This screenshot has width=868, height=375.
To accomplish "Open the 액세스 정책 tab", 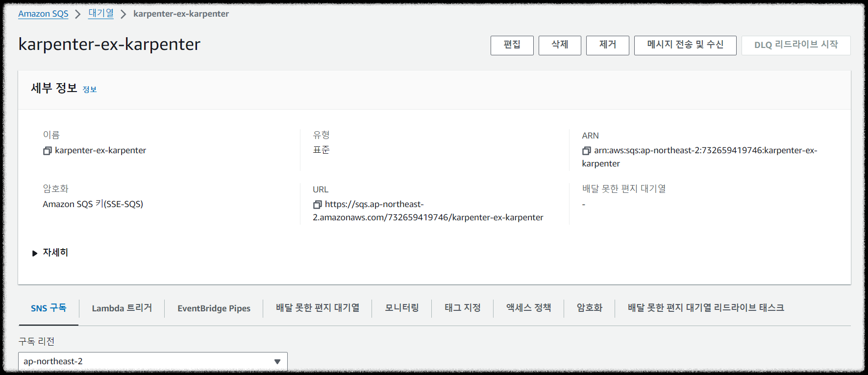I will pos(529,308).
